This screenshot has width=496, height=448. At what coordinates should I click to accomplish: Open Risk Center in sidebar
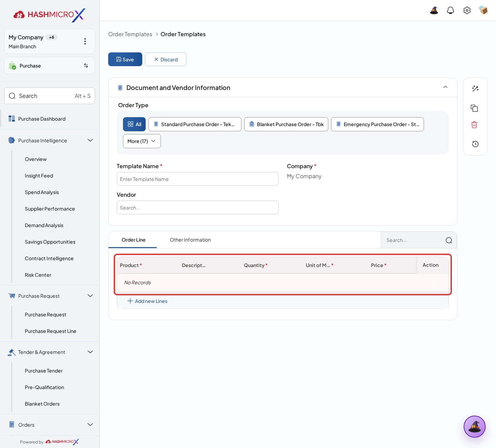pyautogui.click(x=38, y=275)
